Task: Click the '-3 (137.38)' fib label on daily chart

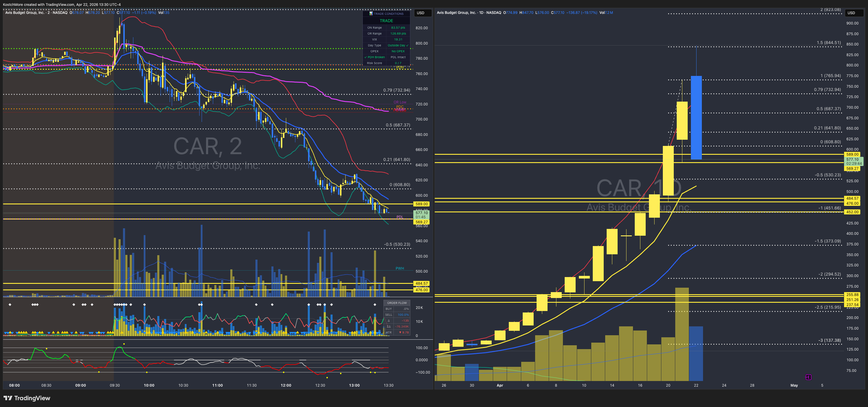Action: point(830,340)
